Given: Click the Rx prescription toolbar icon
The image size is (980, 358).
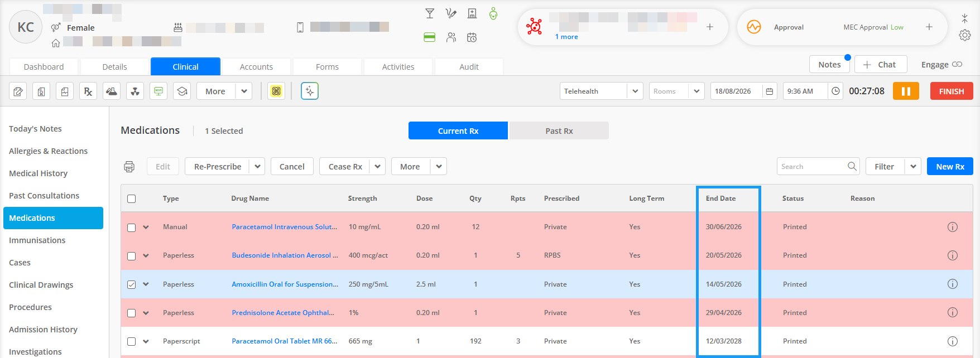Looking at the screenshot, I should (88, 91).
